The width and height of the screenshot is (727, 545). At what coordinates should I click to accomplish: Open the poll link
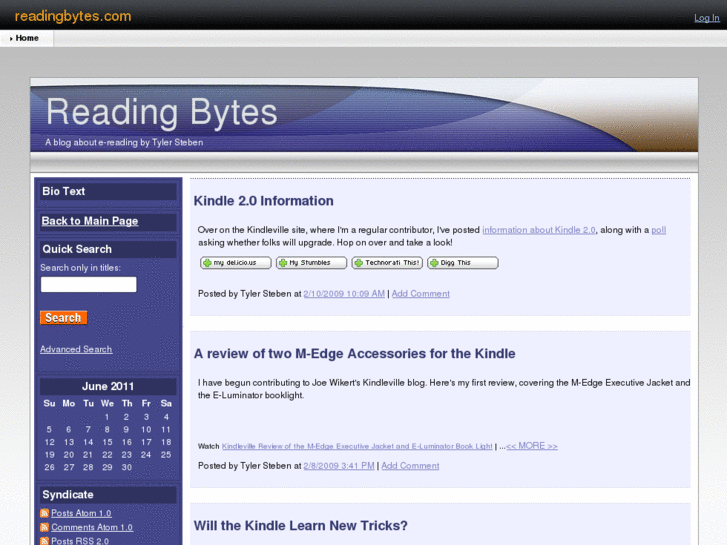click(x=658, y=230)
